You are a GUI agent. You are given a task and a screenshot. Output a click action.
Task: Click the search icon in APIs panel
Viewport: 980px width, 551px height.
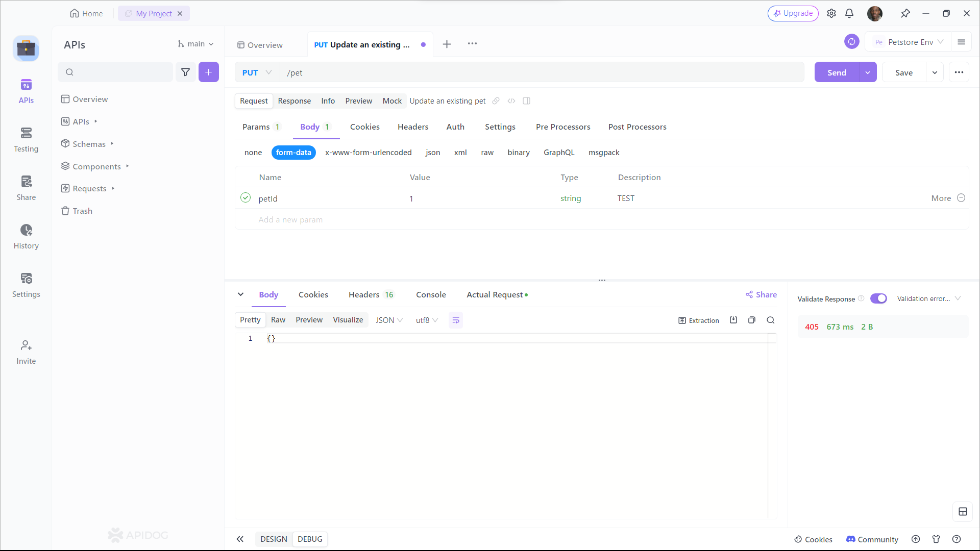click(x=70, y=72)
